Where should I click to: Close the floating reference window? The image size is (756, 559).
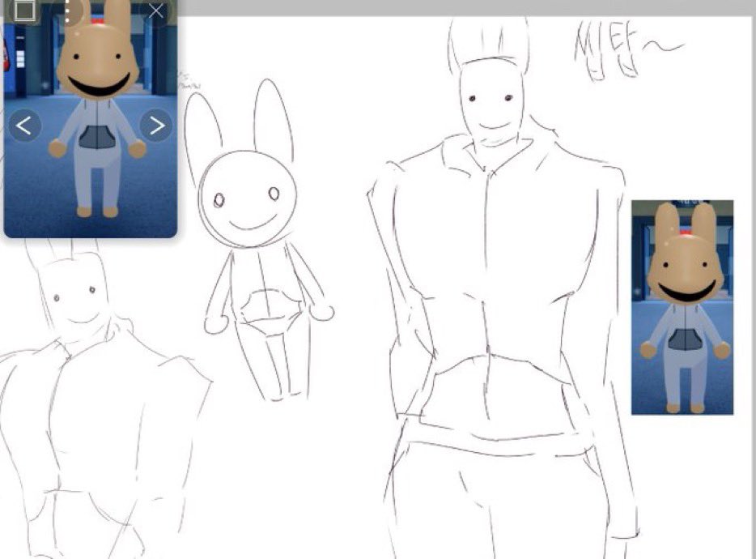tap(155, 11)
